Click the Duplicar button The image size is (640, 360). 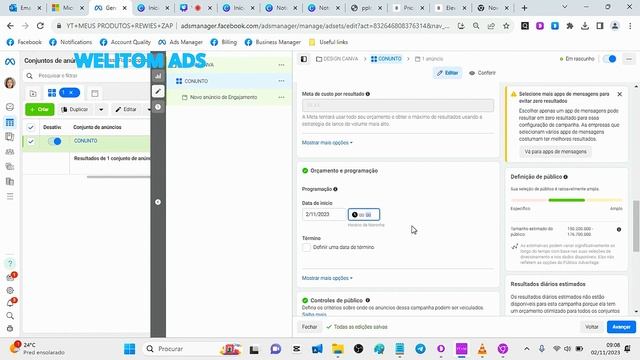(74, 109)
